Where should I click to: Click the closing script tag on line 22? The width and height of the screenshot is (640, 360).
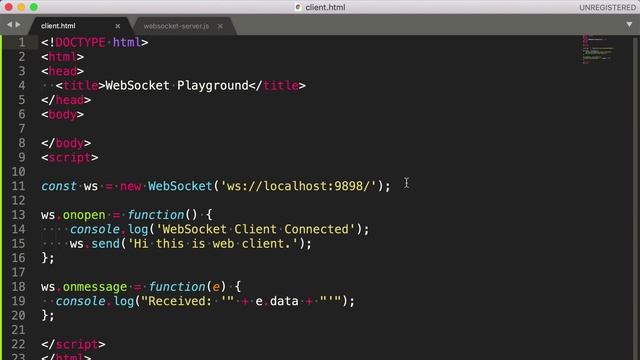click(x=73, y=344)
